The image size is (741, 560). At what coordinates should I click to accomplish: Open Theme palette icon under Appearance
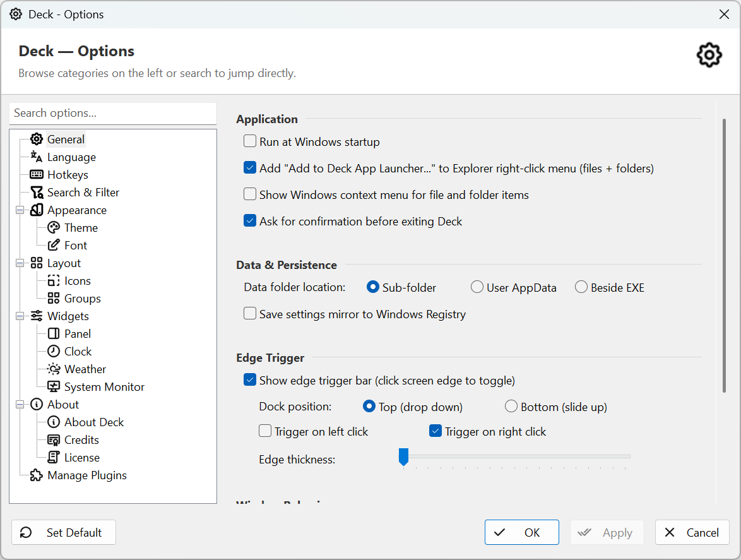[54, 228]
